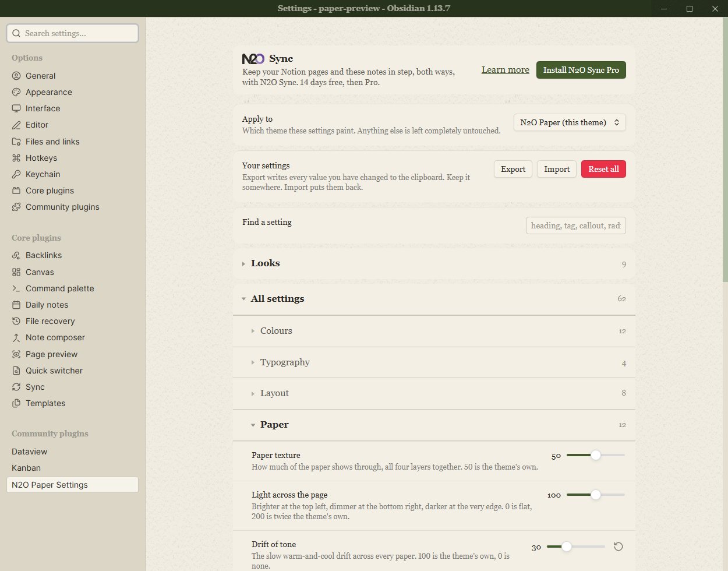The image size is (728, 571).
Task: Click the Daily notes calendar icon
Action: pos(16,305)
